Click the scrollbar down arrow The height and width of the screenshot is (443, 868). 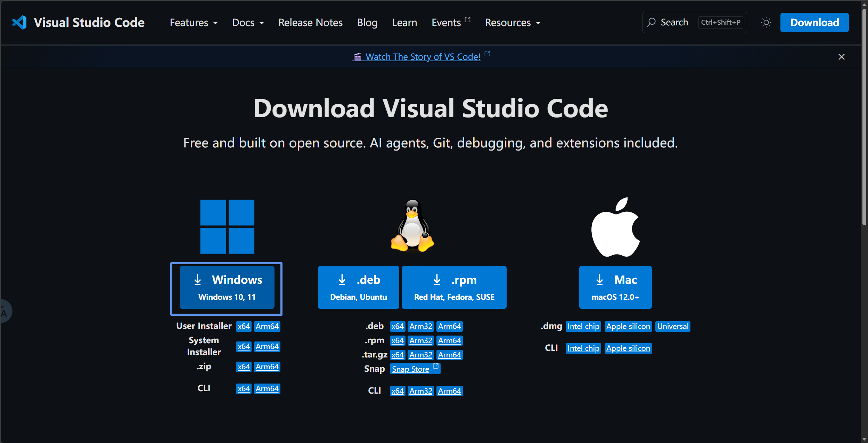tap(864, 439)
